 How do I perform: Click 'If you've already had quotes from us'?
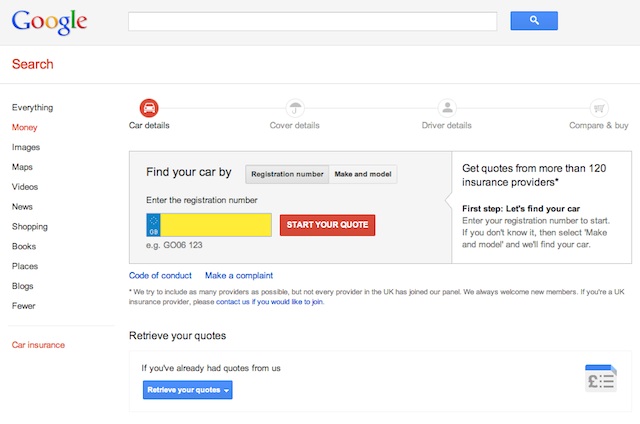[x=211, y=368]
